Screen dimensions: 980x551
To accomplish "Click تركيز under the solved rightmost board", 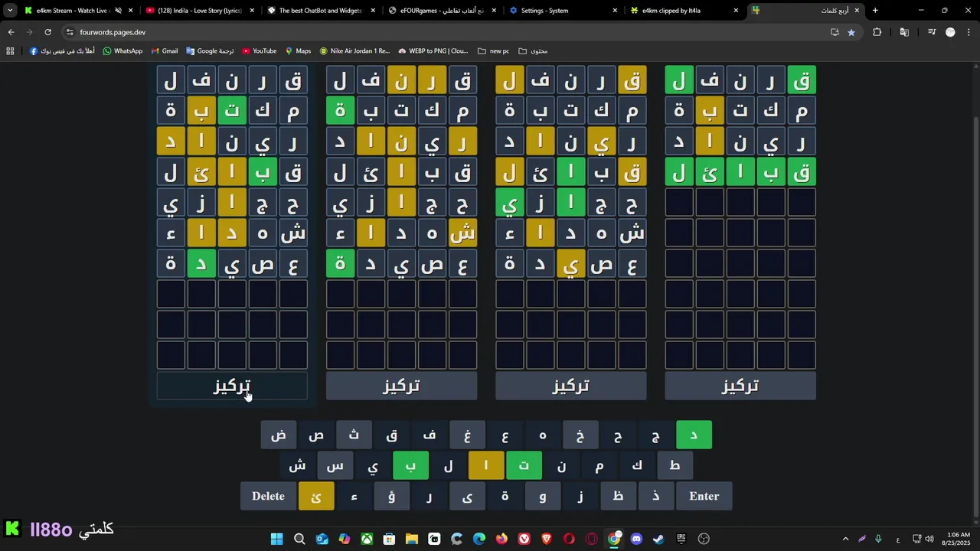I will 740,386.
